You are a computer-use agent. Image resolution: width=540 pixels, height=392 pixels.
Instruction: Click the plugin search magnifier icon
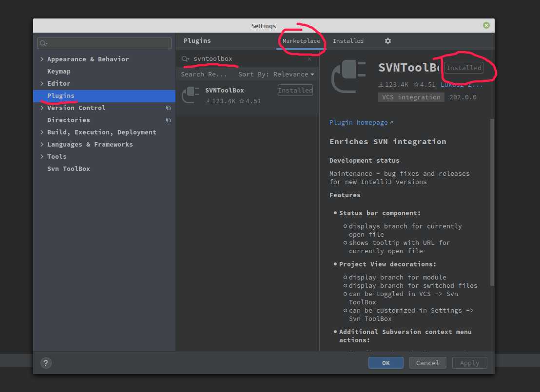click(185, 59)
